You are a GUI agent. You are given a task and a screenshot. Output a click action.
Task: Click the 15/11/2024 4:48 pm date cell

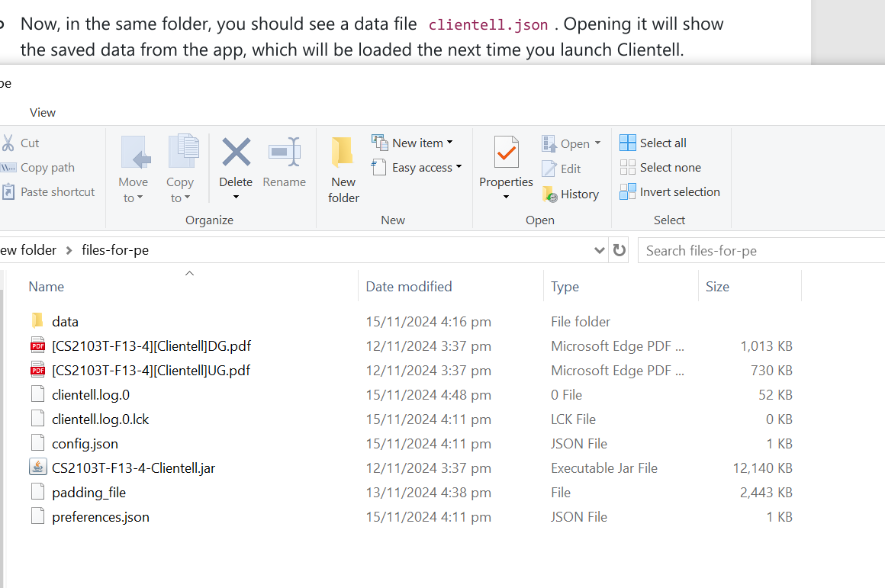pos(429,395)
